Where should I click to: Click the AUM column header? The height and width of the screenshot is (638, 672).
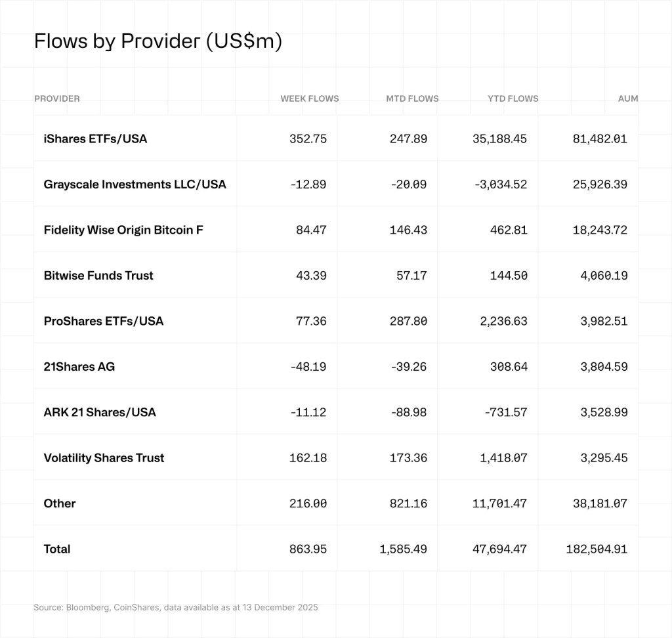[628, 98]
